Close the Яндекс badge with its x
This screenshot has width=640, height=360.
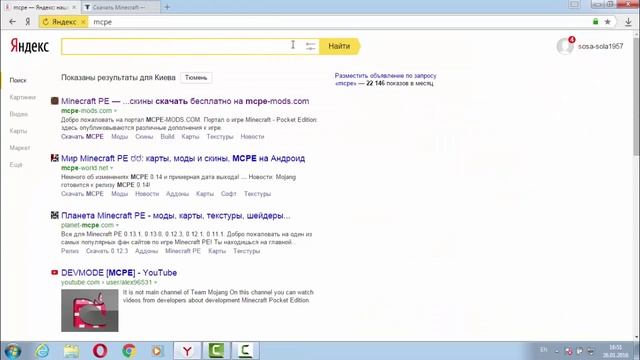click(x=83, y=22)
